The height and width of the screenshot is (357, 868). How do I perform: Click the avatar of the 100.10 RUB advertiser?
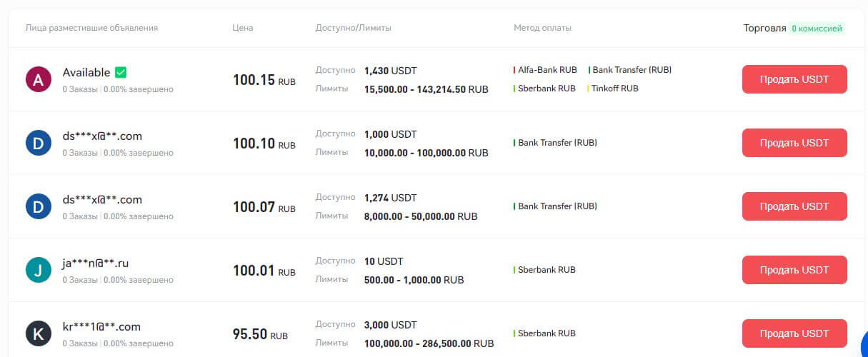pyautogui.click(x=38, y=144)
